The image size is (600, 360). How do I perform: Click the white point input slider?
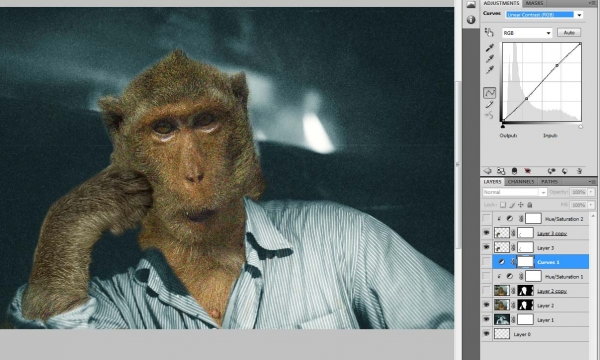point(580,126)
